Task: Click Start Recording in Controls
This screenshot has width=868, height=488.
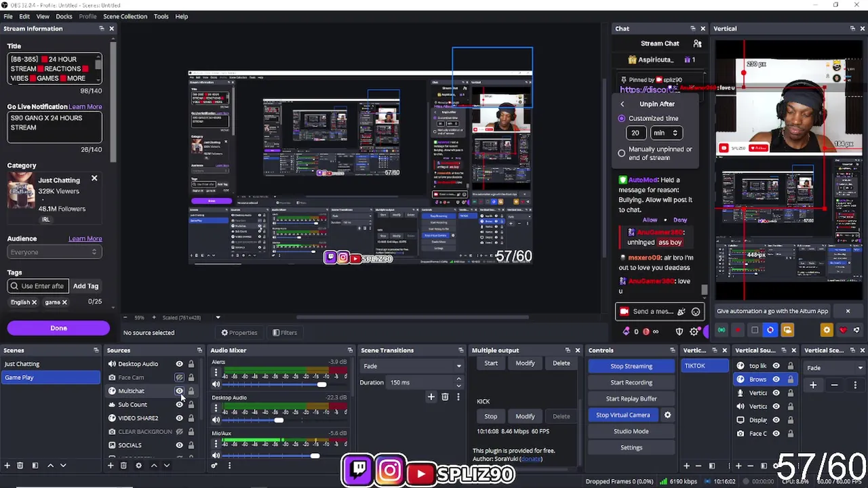Action: click(631, 382)
